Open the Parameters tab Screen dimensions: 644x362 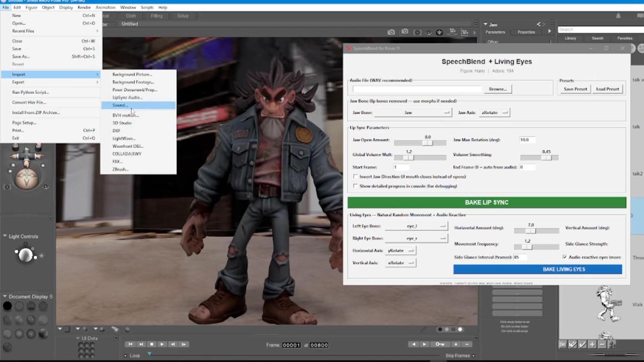pyautogui.click(x=495, y=32)
